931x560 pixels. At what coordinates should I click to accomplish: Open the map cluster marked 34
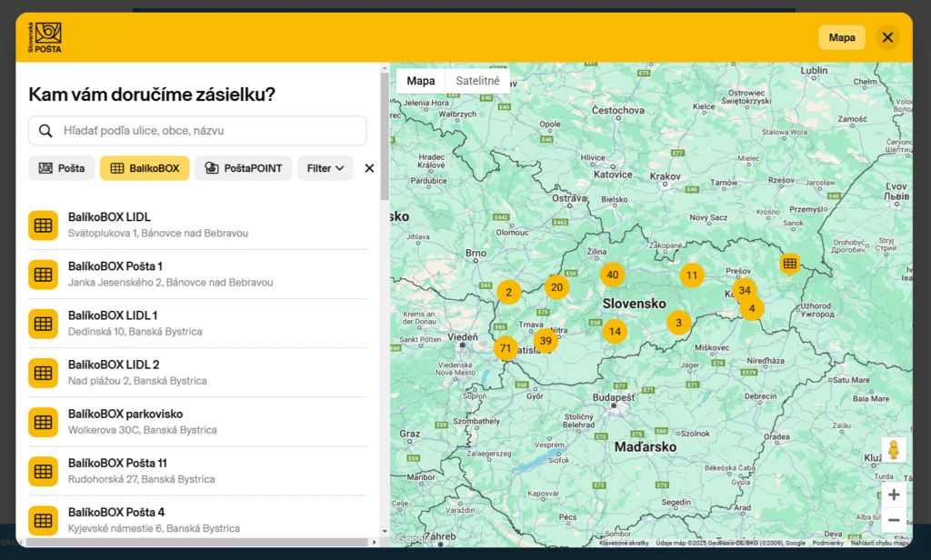745,290
